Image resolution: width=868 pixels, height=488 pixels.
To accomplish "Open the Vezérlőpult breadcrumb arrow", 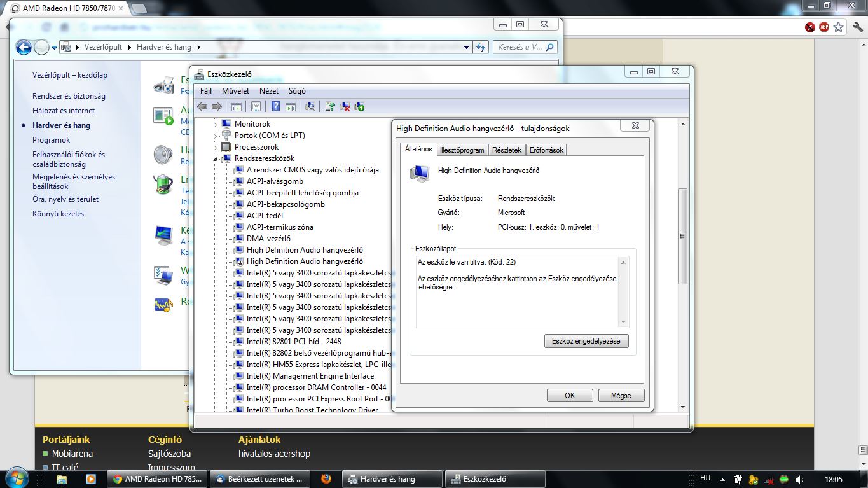I will [x=128, y=47].
